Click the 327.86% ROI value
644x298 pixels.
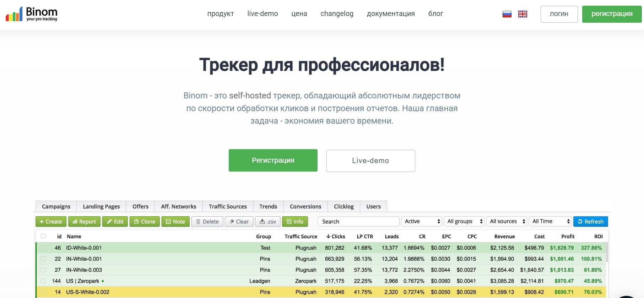591,248
